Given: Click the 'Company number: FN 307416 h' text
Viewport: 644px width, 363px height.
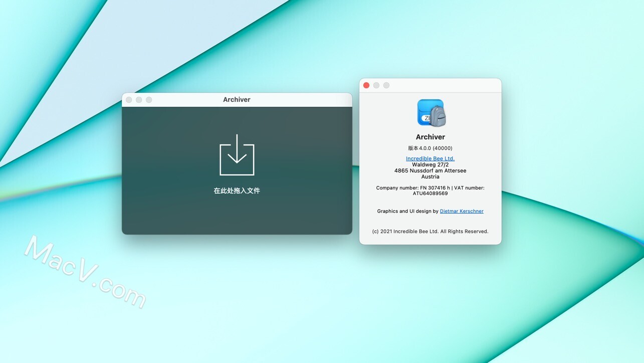Looking at the screenshot, I should [413, 188].
